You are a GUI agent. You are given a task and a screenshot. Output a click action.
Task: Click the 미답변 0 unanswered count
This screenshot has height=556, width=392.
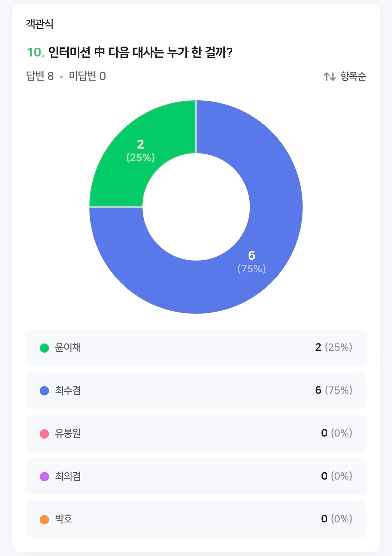[x=87, y=76]
